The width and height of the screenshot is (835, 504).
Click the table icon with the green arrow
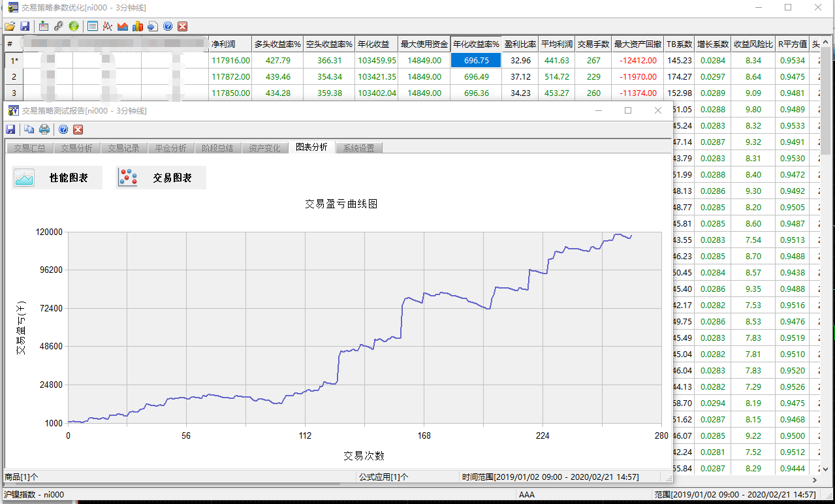click(x=44, y=26)
